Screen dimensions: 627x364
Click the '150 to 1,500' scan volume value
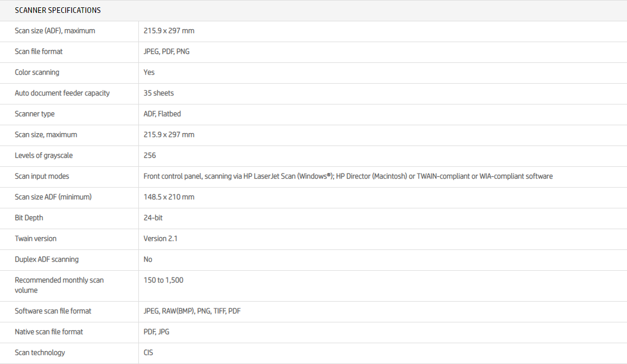(x=164, y=280)
